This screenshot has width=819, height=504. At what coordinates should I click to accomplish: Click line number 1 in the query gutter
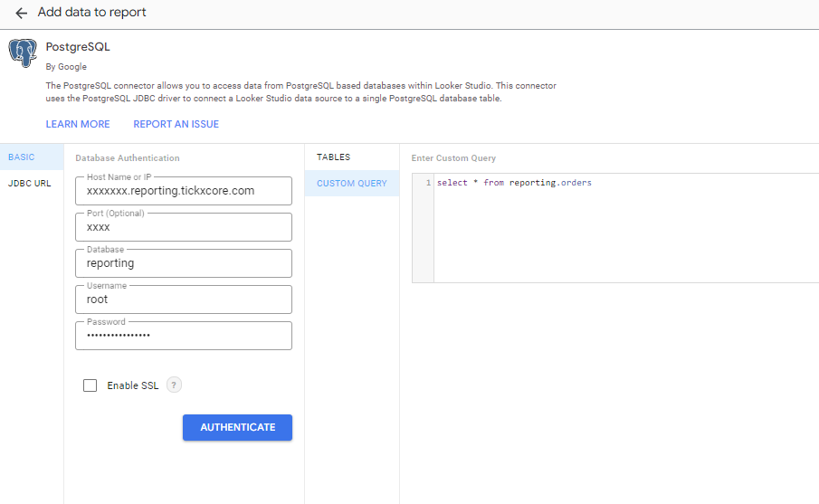(428, 183)
